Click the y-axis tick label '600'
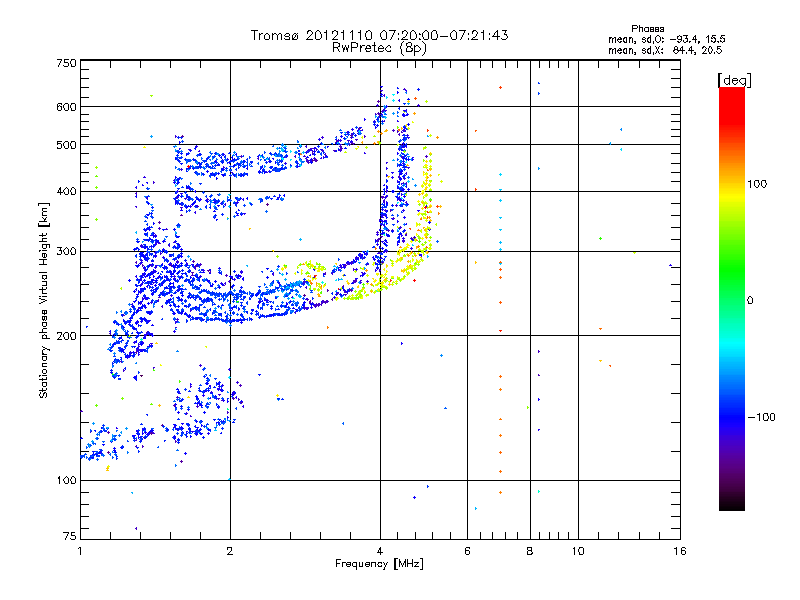This screenshot has height=600, width=800. (66, 107)
